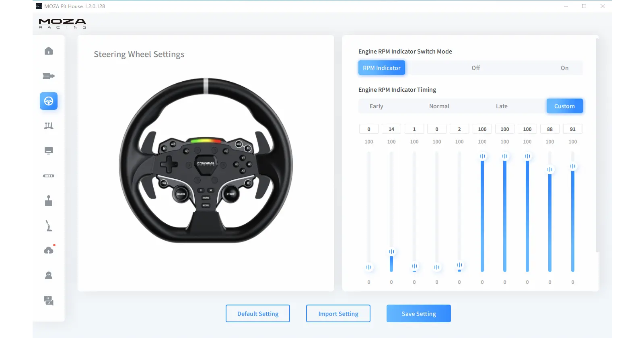Choose Early RPM indicator timing
The height and width of the screenshot is (338, 644).
[376, 106]
